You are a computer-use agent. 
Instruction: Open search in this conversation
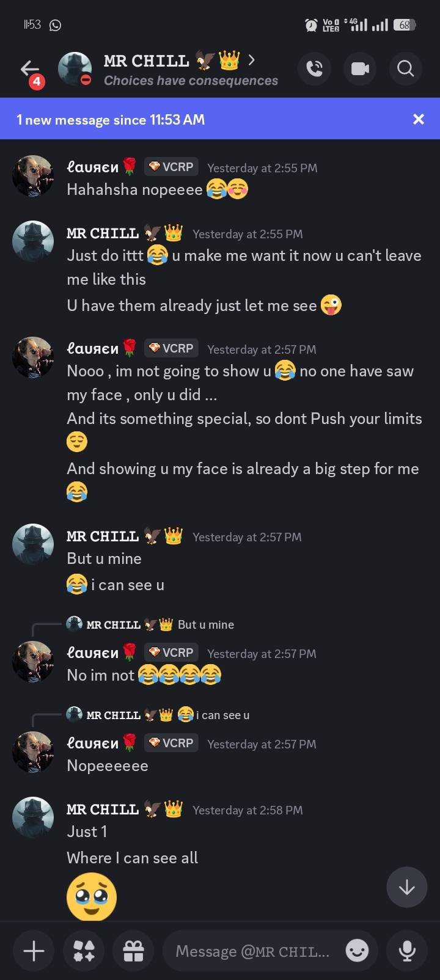pyautogui.click(x=405, y=68)
